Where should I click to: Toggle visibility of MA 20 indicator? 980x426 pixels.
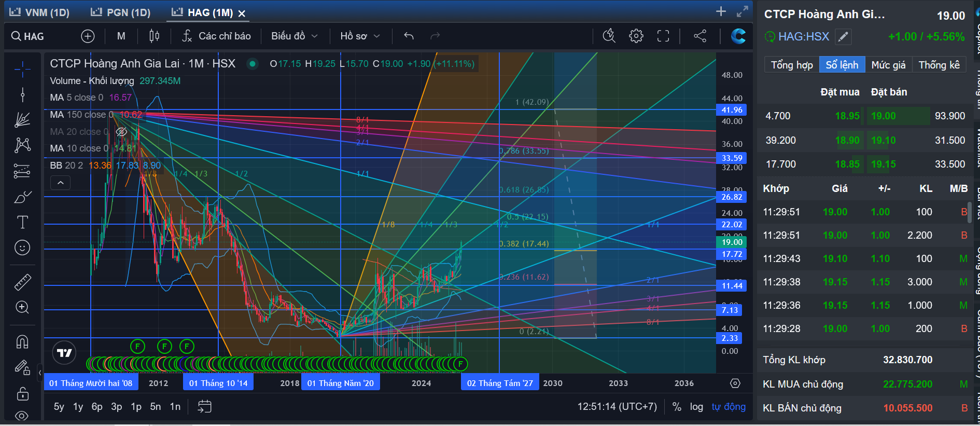pos(121,132)
